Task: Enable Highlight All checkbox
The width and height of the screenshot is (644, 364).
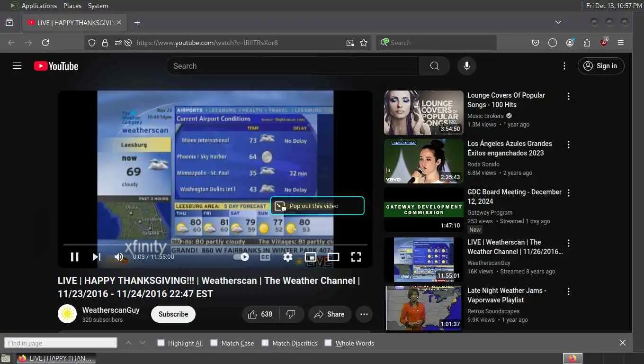Action: click(x=161, y=343)
